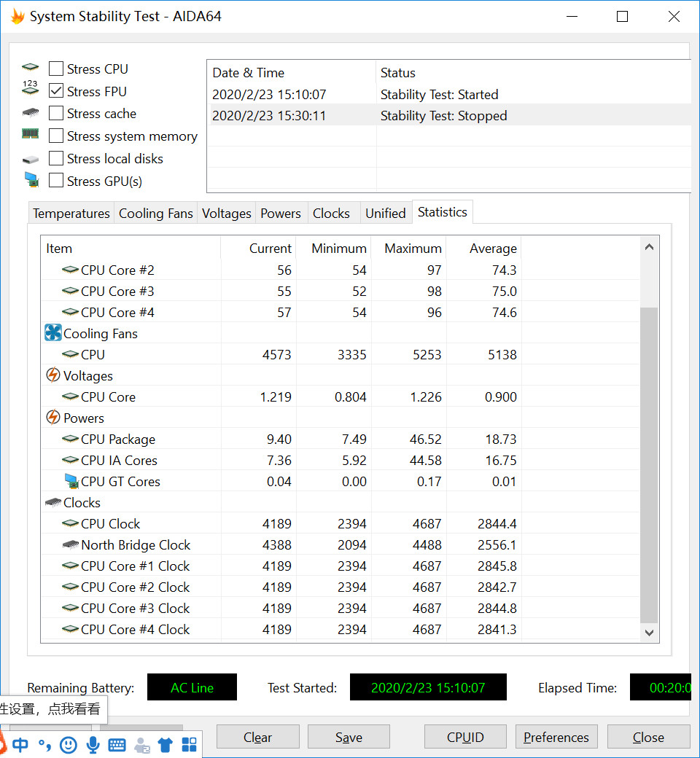Click the Voltages category lightning icon

point(52,375)
